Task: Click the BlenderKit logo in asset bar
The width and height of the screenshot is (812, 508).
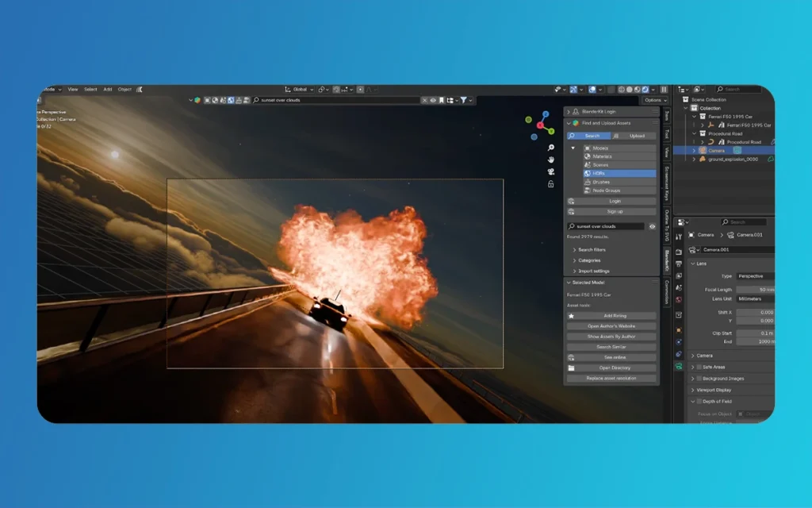Action: pos(197,100)
